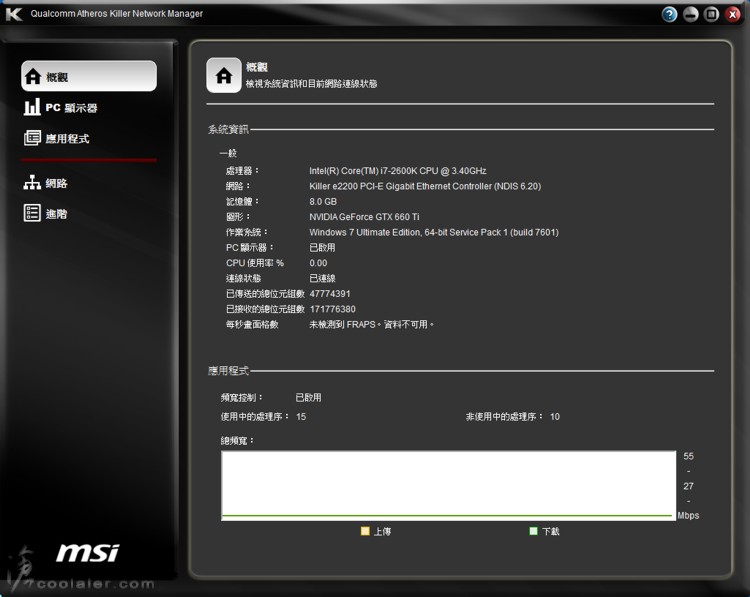Minimize the Killer Network Manager window
Screen dimensions: 750x597
(691, 14)
